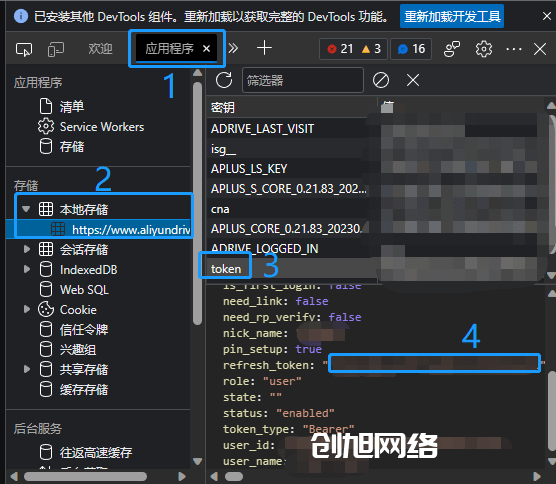
Task: Select Web SQL item
Action: (x=84, y=289)
